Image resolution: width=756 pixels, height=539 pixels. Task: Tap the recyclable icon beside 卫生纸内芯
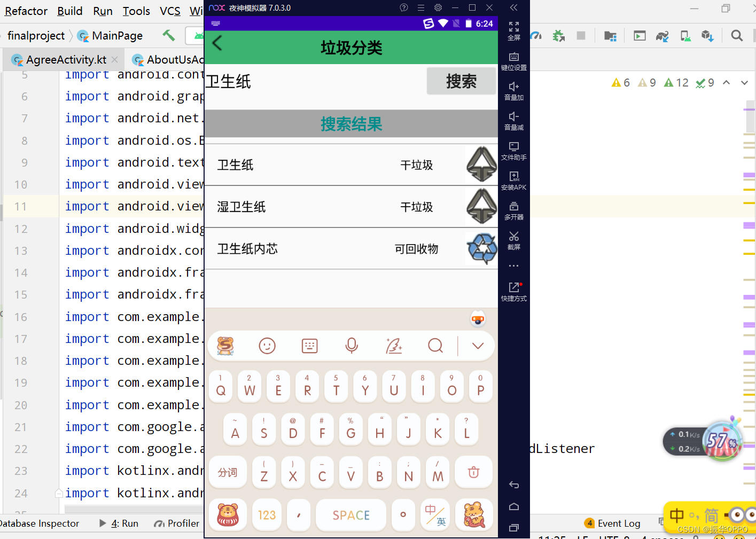pos(482,249)
